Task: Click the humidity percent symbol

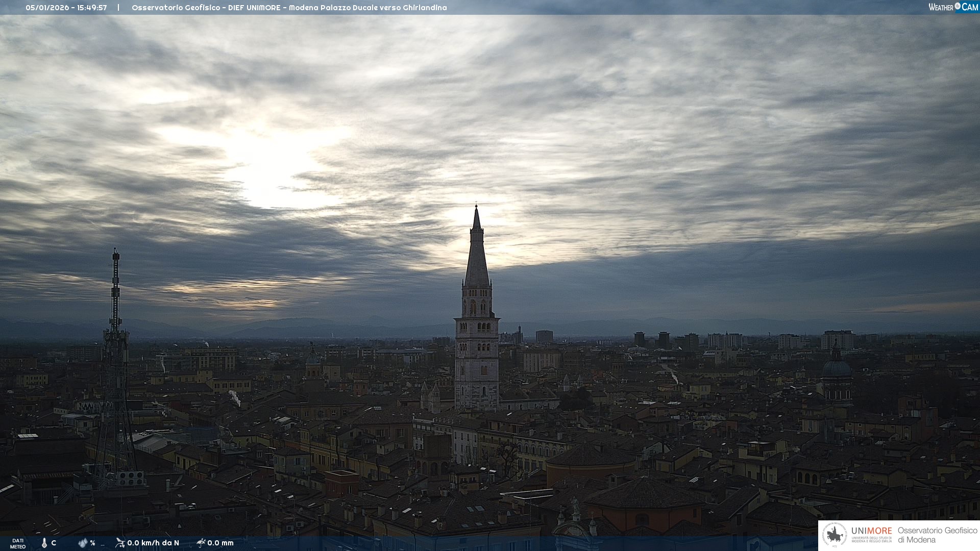Action: tap(92, 543)
